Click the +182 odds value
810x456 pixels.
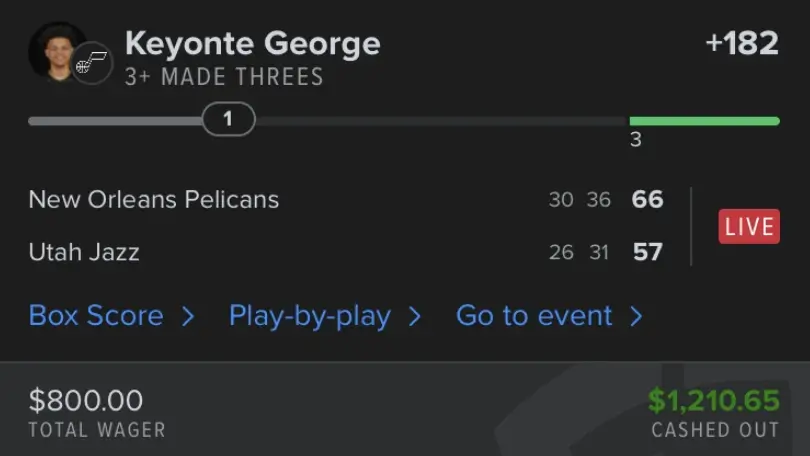pos(741,44)
